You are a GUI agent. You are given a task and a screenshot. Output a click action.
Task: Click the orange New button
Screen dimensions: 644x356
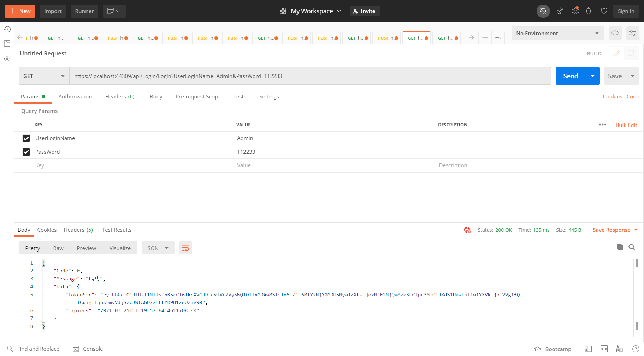click(20, 11)
